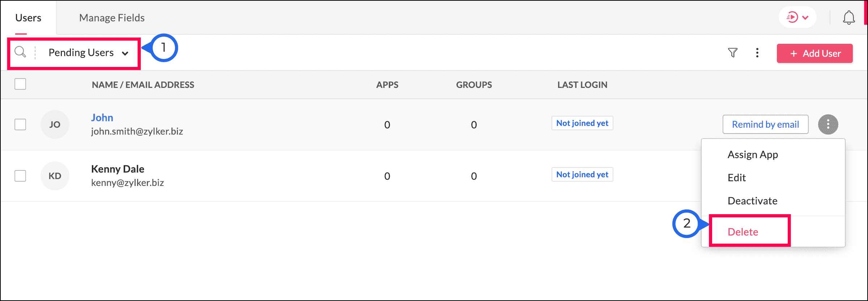
Task: Click the notification bell icon
Action: 849,17
